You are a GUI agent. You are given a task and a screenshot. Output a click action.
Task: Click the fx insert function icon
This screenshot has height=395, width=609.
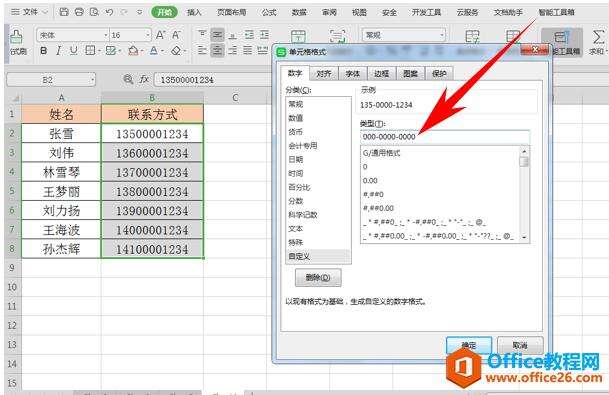coord(144,79)
